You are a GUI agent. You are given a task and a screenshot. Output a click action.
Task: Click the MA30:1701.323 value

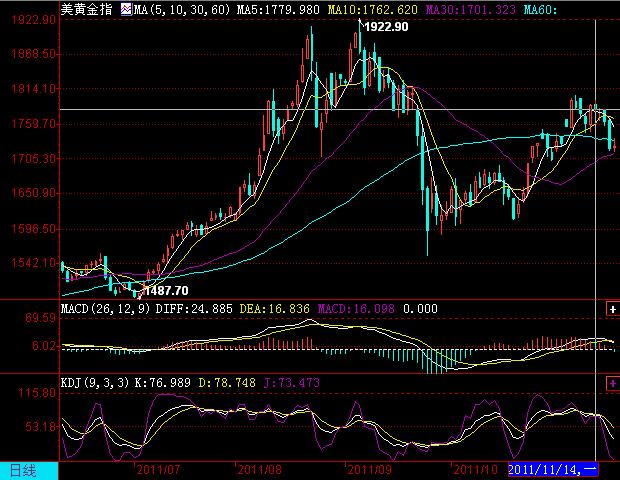click(x=471, y=9)
